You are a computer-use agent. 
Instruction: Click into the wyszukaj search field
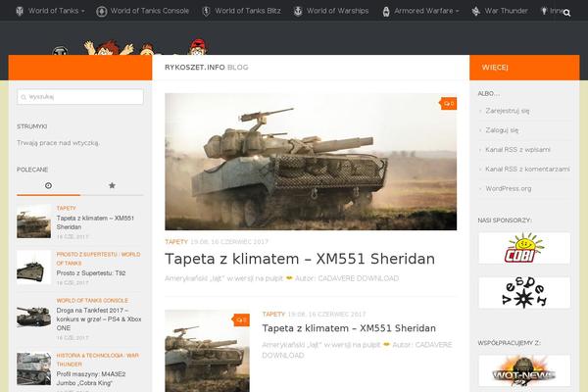pyautogui.click(x=80, y=97)
